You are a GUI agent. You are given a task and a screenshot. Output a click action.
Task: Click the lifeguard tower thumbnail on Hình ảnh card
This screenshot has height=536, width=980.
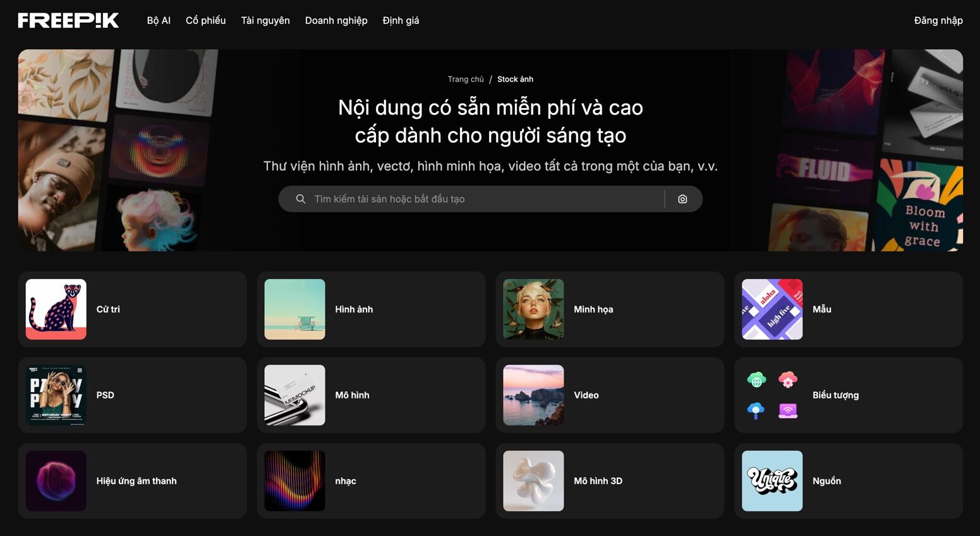click(x=294, y=309)
